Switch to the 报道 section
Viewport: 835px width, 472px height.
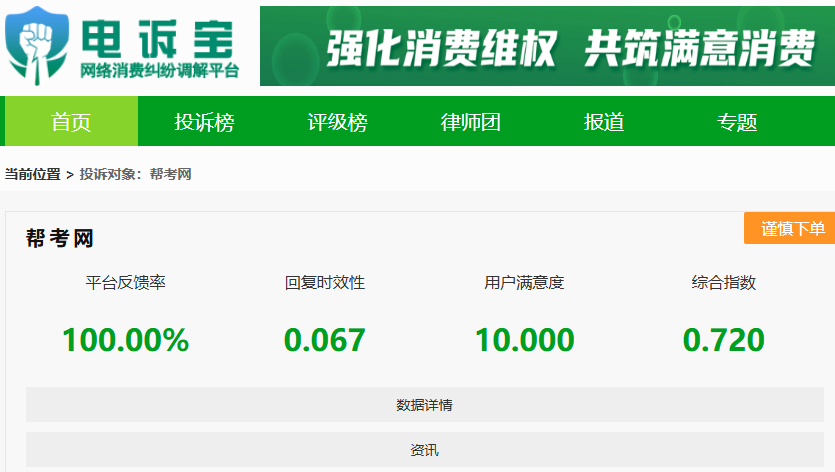pos(604,122)
